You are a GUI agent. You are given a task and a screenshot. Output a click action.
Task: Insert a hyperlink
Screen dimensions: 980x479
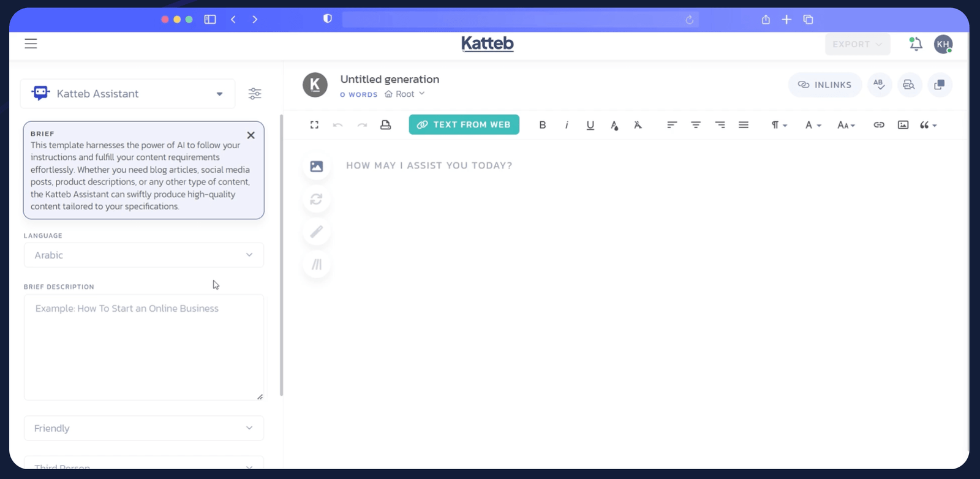[879, 125]
